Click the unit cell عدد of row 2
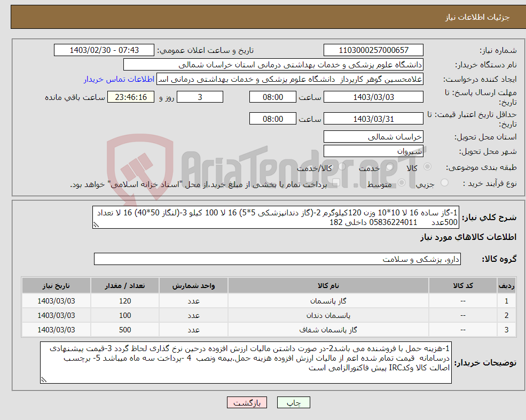Image resolution: width=526 pixels, height=420 pixels. [x=193, y=315]
